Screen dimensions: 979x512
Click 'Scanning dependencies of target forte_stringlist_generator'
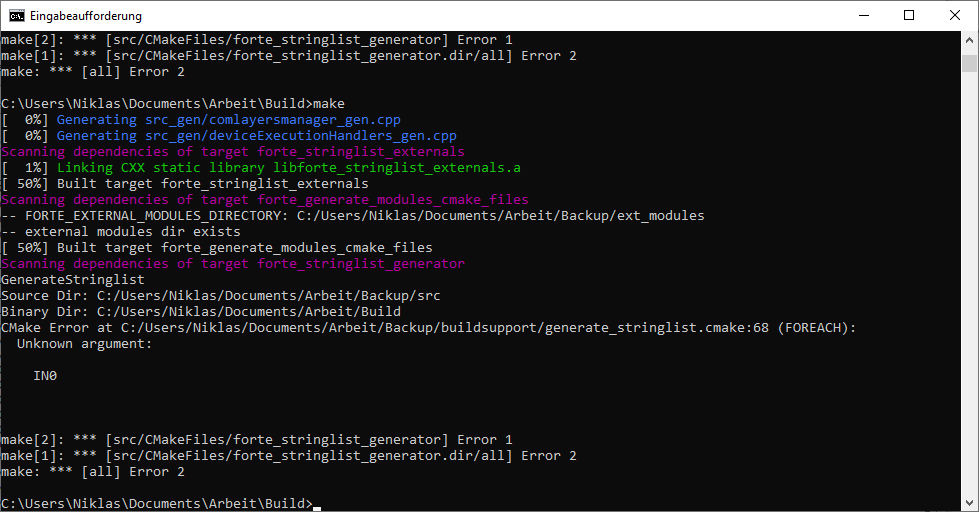233,263
